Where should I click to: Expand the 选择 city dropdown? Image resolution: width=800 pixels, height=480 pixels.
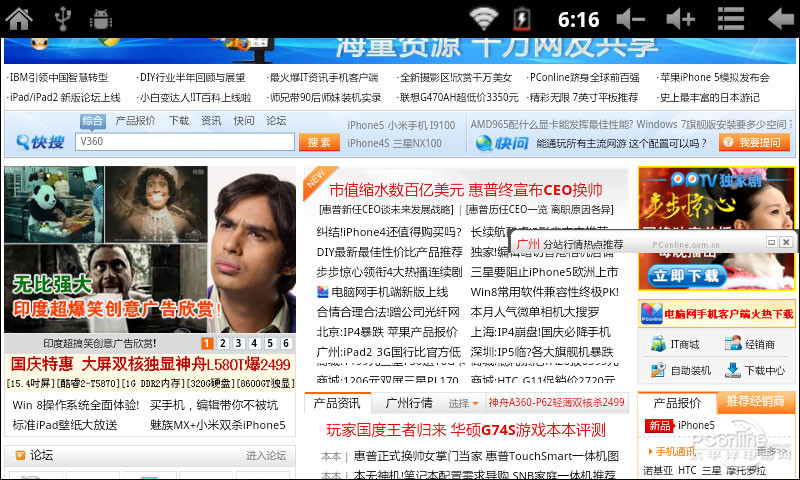tap(463, 403)
